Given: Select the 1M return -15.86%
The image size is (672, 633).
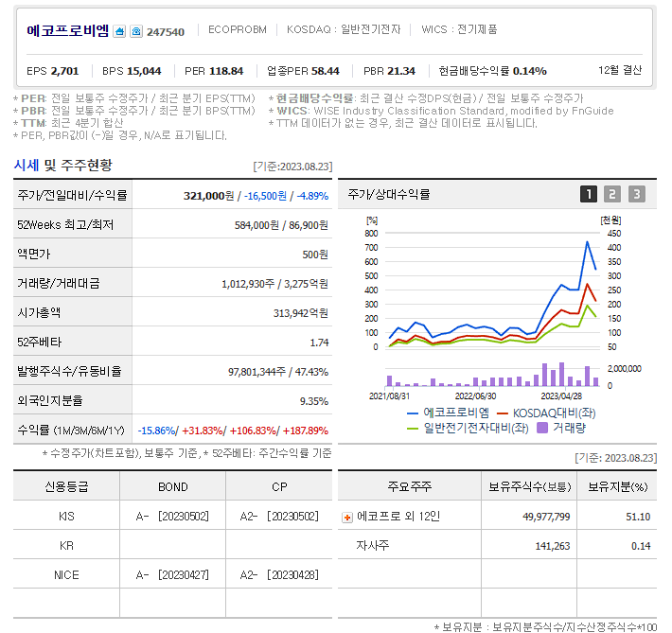Looking at the screenshot, I should (x=156, y=431).
